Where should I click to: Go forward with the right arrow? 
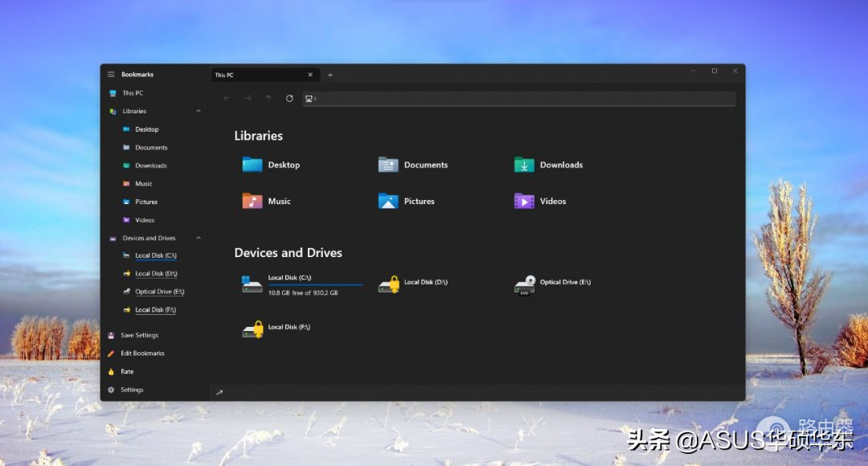(248, 99)
